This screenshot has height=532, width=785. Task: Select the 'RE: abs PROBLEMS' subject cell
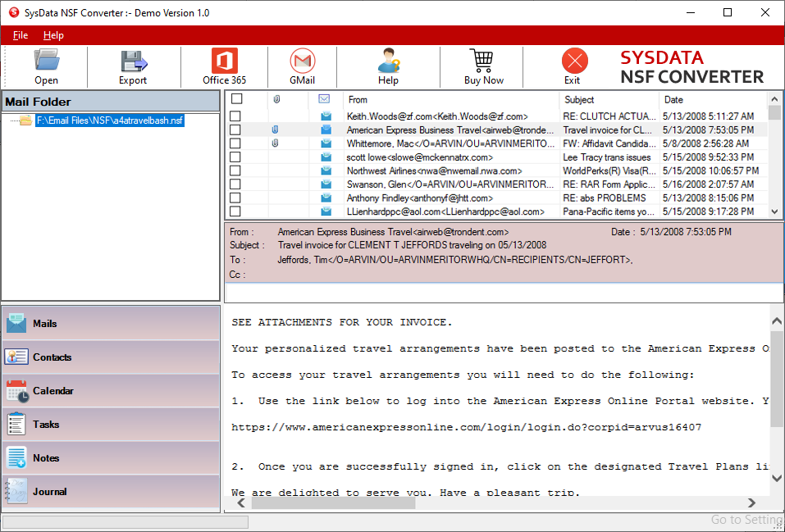pos(605,198)
